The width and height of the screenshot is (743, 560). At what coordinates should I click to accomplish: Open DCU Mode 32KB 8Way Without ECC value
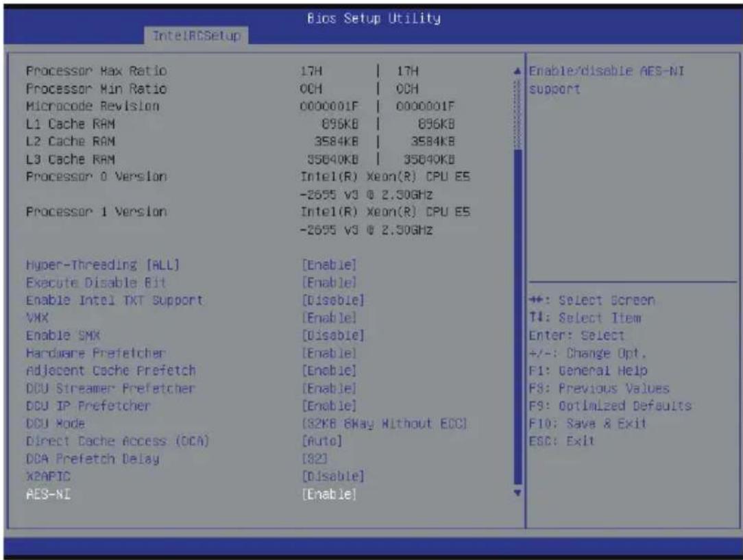click(385, 424)
